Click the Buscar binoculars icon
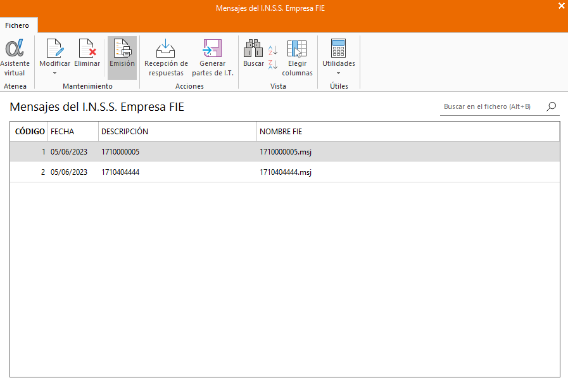 [253, 49]
